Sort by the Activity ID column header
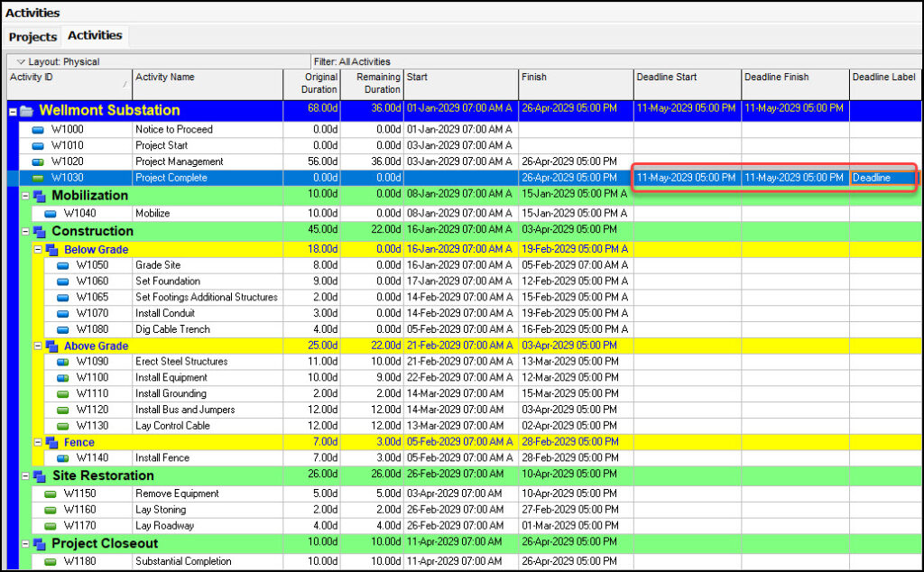 (x=69, y=84)
